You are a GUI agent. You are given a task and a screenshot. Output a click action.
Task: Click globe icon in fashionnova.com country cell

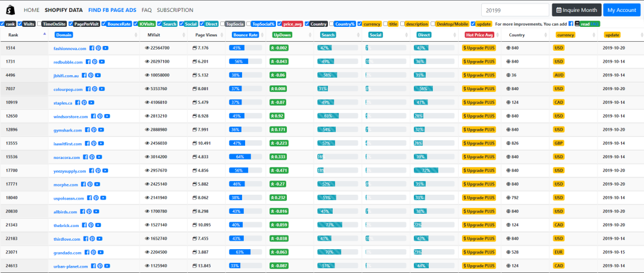[509, 48]
